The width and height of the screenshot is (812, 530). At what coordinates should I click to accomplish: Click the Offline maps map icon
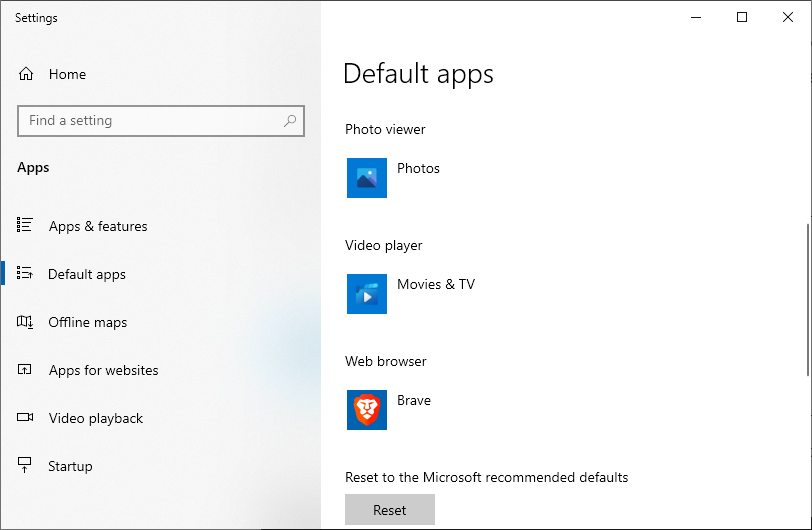[26, 322]
